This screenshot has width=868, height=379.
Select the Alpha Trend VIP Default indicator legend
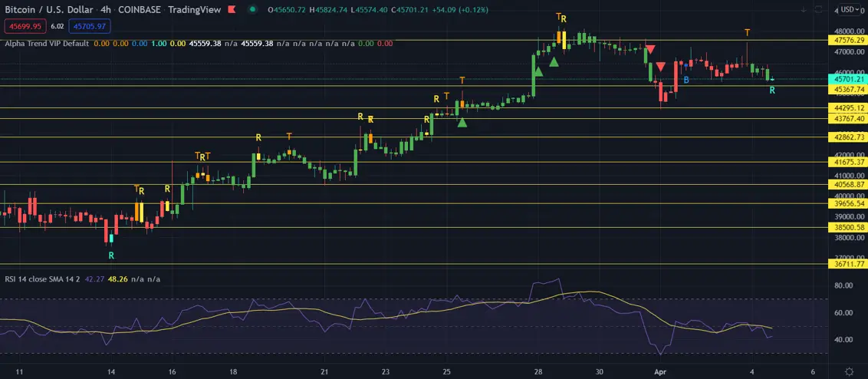pos(47,44)
